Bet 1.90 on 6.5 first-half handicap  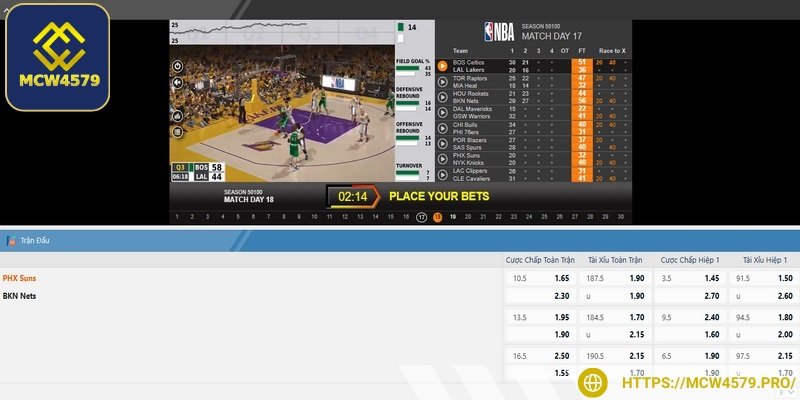[x=690, y=356]
